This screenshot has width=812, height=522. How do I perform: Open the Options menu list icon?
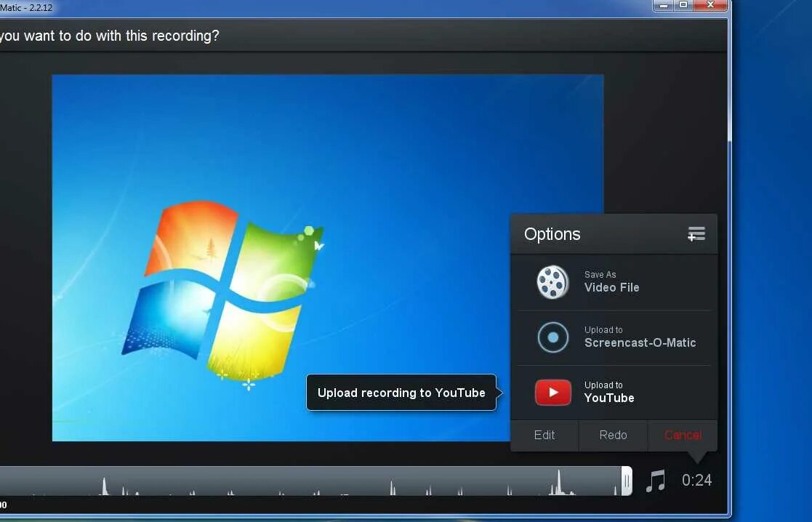point(696,234)
